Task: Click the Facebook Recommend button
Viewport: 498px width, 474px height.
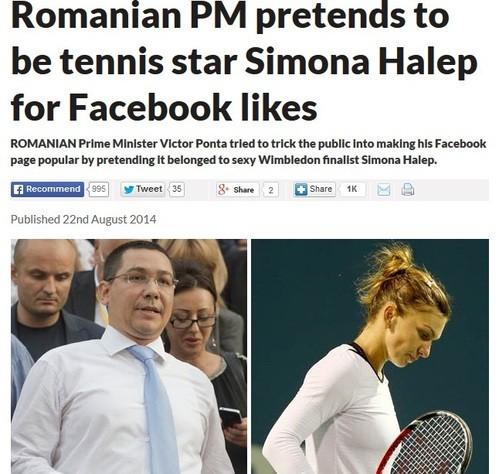Action: pos(47,189)
